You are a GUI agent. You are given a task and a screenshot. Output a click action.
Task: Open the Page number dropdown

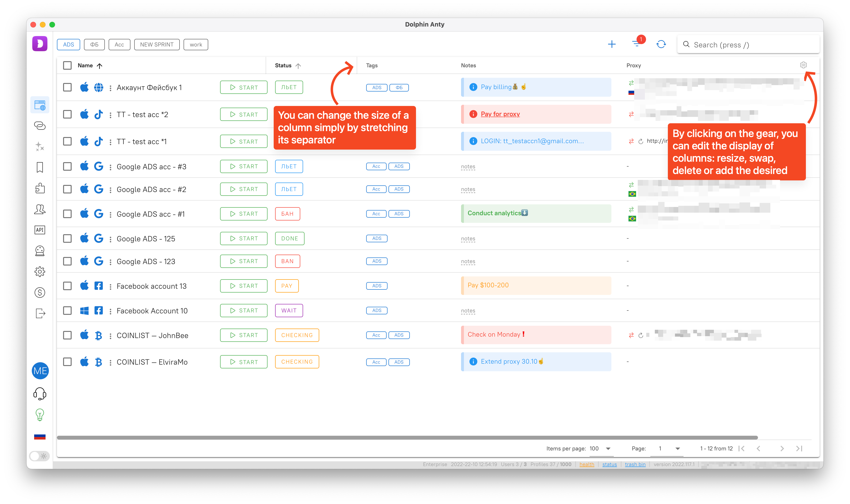point(666,449)
